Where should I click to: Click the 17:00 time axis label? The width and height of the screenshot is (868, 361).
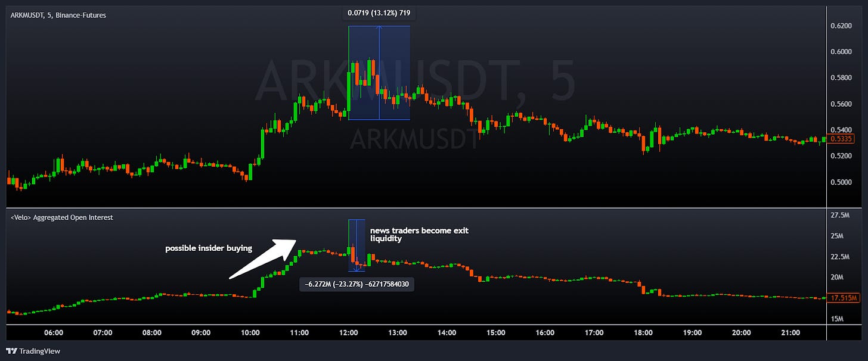coord(594,333)
